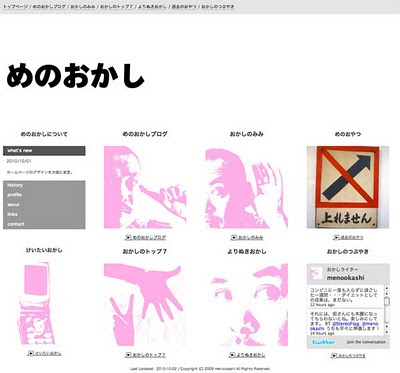Open おかしのトップ7 in the top navigation
This screenshot has width=400, height=373.
tap(116, 6)
